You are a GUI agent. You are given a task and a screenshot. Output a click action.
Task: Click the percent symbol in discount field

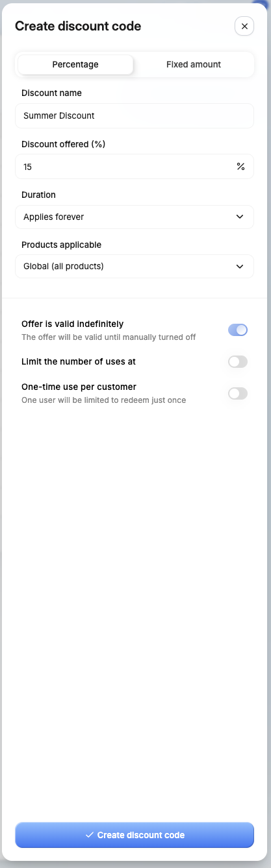pos(240,167)
